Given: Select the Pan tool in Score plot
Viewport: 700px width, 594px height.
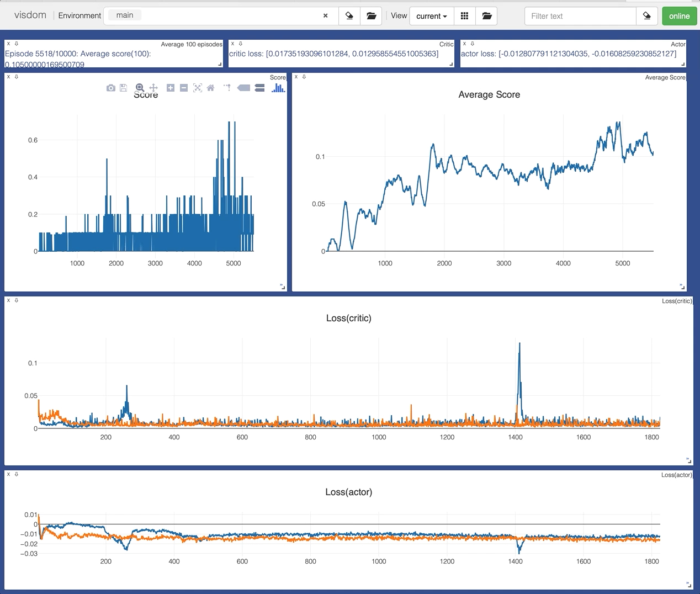Looking at the screenshot, I should (153, 88).
